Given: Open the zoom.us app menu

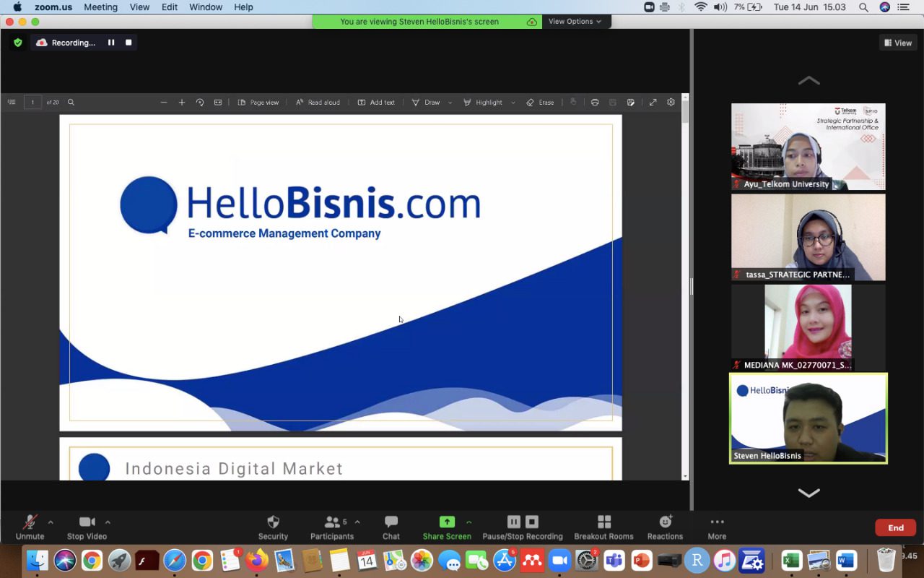Looking at the screenshot, I should 53,7.
